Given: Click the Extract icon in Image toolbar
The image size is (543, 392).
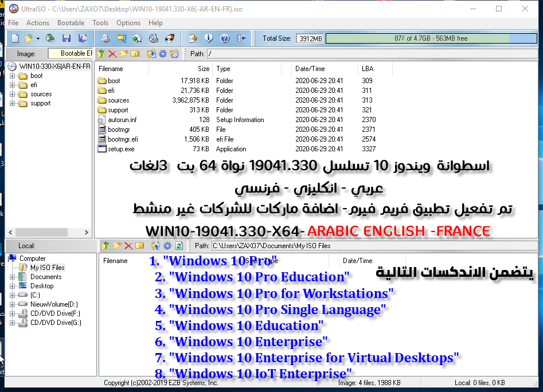Looking at the screenshot, I should click(x=151, y=54).
